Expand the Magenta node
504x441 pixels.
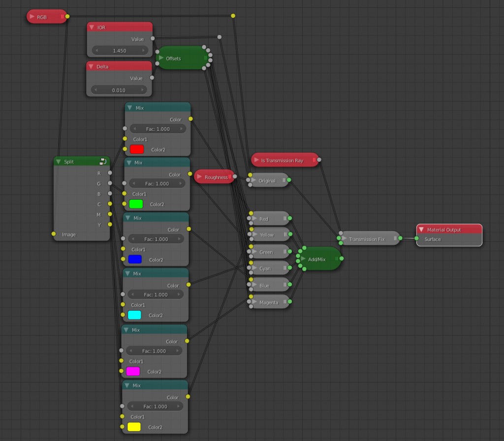[254, 302]
